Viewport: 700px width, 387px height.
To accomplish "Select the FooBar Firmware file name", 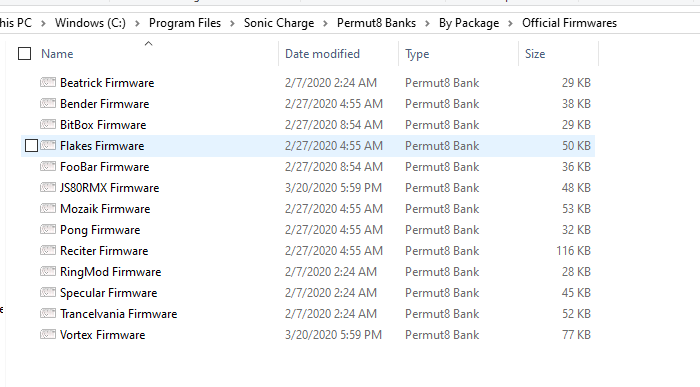I will pyautogui.click(x=104, y=166).
